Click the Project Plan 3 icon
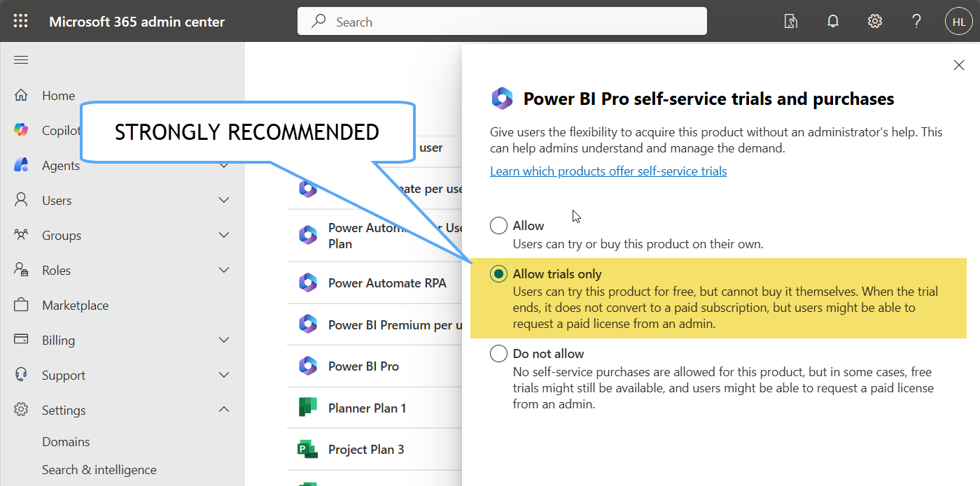 pyautogui.click(x=308, y=450)
